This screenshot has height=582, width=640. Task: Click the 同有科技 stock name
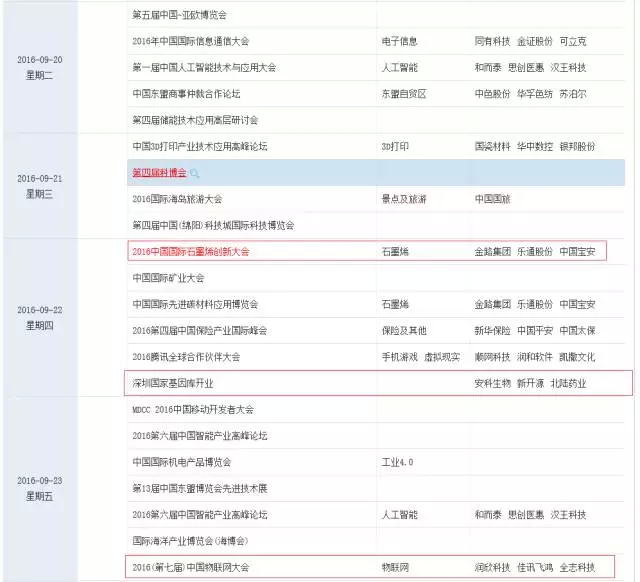tap(491, 41)
